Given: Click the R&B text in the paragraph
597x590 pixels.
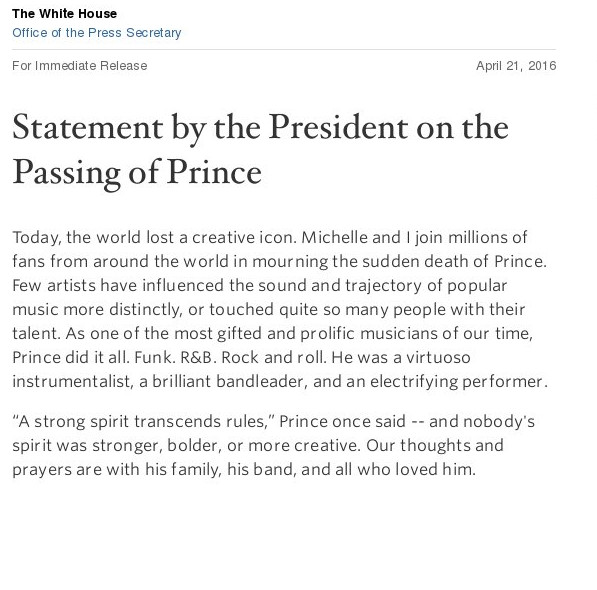Looking at the screenshot, I should (198, 358).
